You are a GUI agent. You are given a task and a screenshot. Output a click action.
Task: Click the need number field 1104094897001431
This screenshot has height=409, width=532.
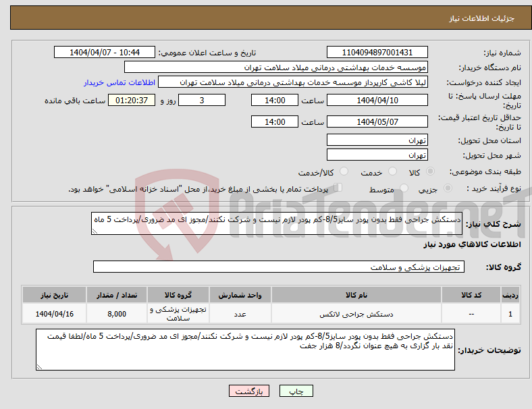point(377,52)
